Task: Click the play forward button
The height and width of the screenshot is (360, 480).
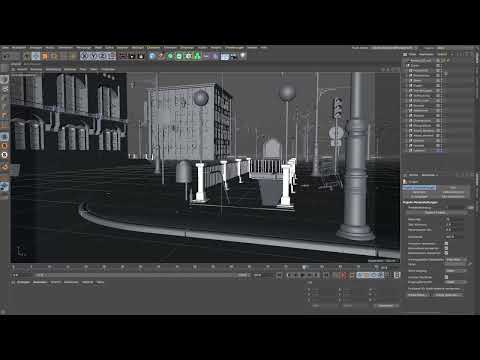Action: tap(302, 275)
